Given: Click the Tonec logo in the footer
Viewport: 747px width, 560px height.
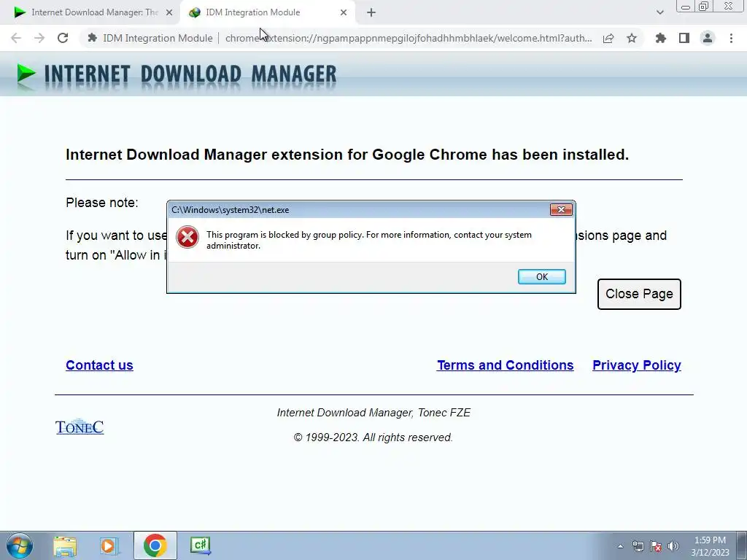Looking at the screenshot, I should (x=80, y=427).
